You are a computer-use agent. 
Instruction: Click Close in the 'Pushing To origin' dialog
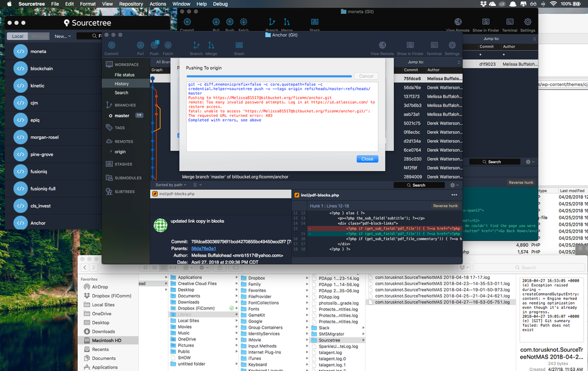tap(367, 158)
